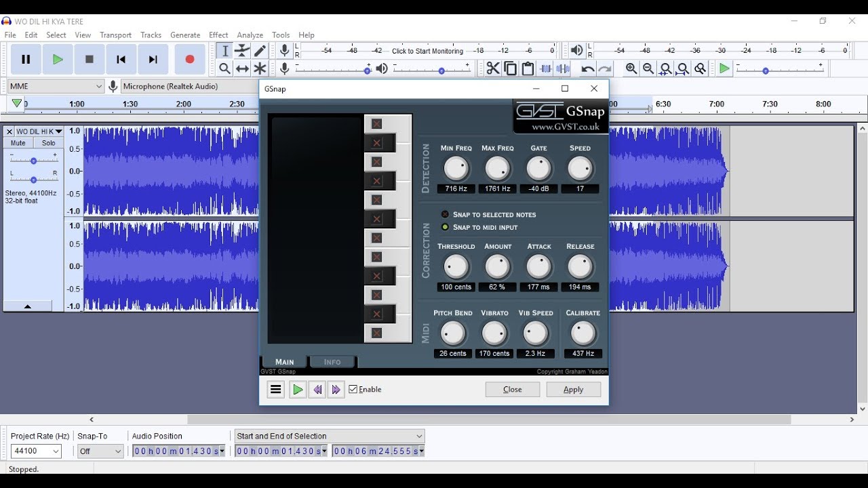Select the Envelope tool
The image size is (868, 488).
[x=242, y=51]
